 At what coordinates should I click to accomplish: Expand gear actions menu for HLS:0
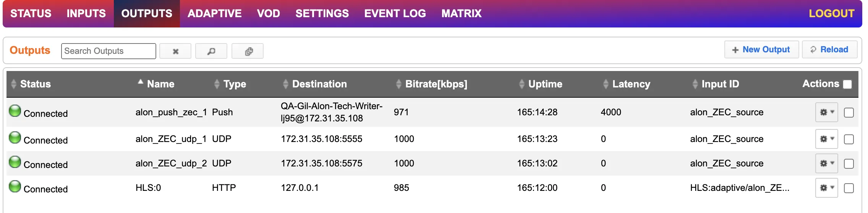(827, 188)
